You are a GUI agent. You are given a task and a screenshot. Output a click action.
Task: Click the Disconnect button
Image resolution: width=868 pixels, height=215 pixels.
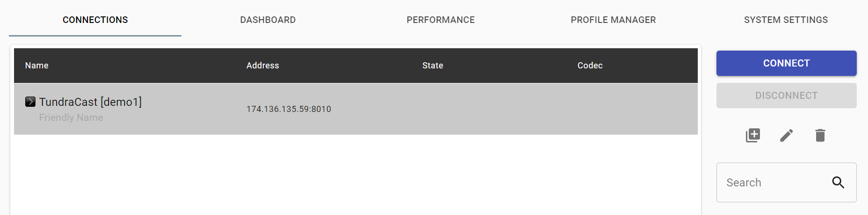point(786,96)
